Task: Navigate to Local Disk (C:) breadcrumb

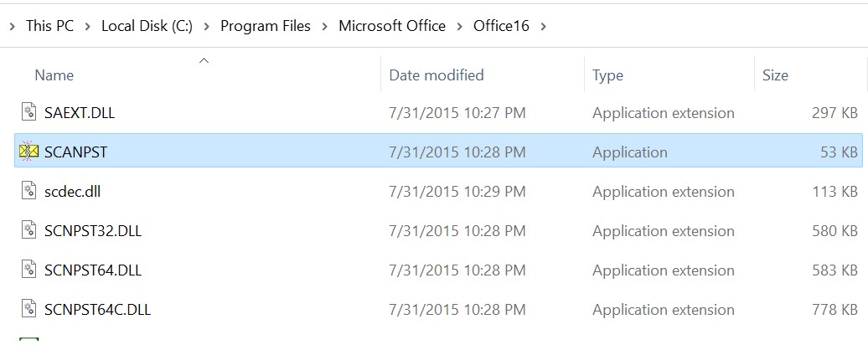Action: pyautogui.click(x=147, y=26)
